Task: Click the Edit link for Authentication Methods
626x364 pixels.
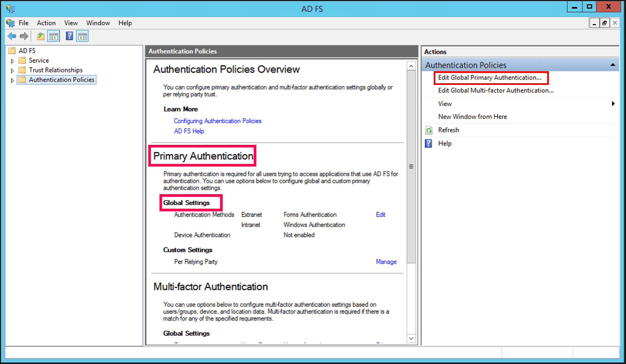Action: [x=380, y=214]
